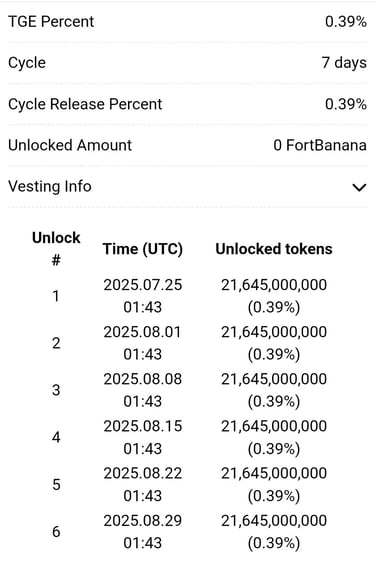
Task: Click unlock number 4 in table
Action: pyautogui.click(x=56, y=437)
